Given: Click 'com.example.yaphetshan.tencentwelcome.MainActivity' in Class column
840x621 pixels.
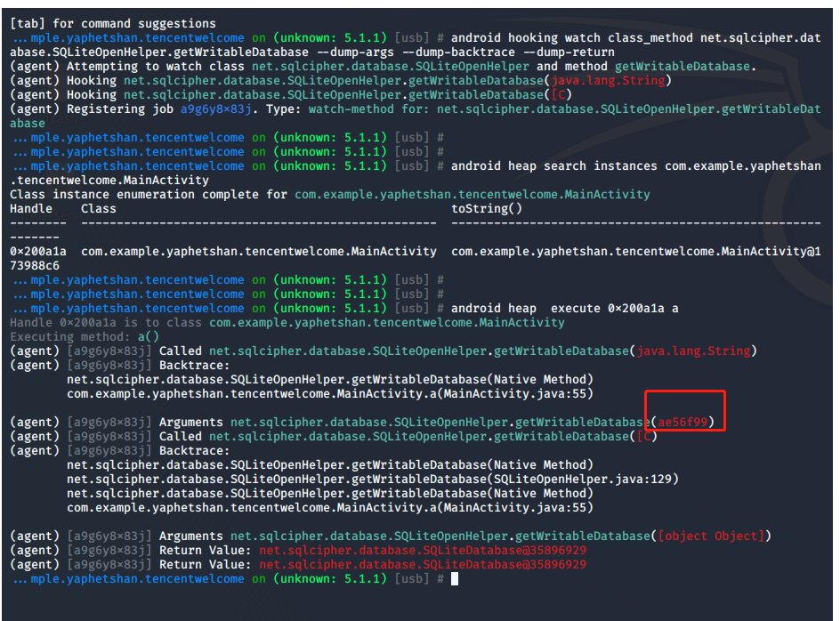Looking at the screenshot, I should (x=259, y=251).
